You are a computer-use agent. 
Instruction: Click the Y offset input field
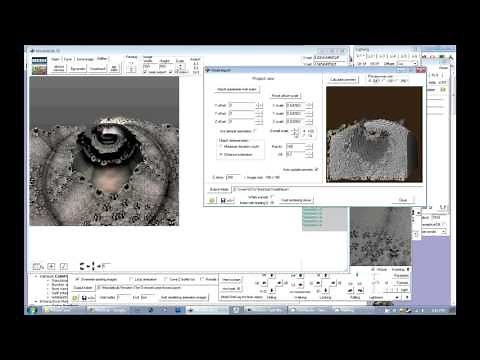tap(242, 113)
